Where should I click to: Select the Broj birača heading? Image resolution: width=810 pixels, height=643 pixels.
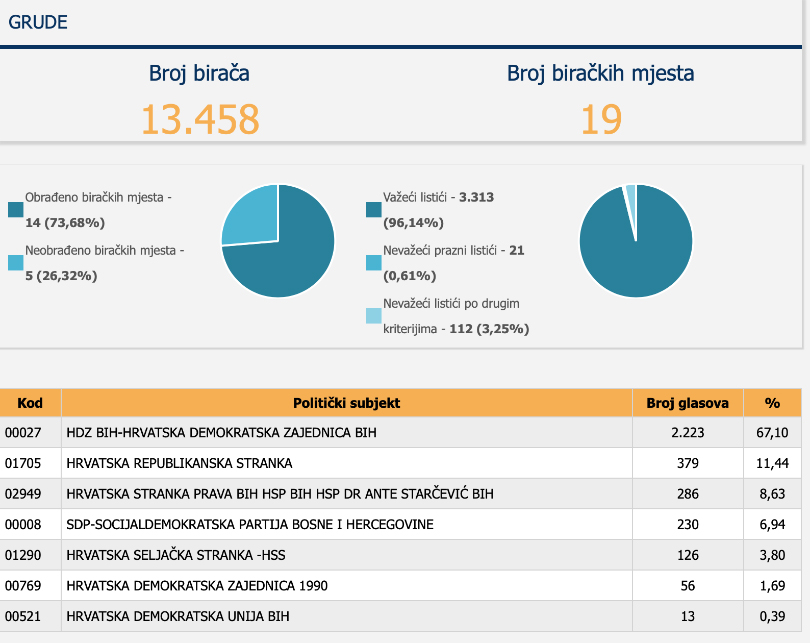pyautogui.click(x=199, y=73)
